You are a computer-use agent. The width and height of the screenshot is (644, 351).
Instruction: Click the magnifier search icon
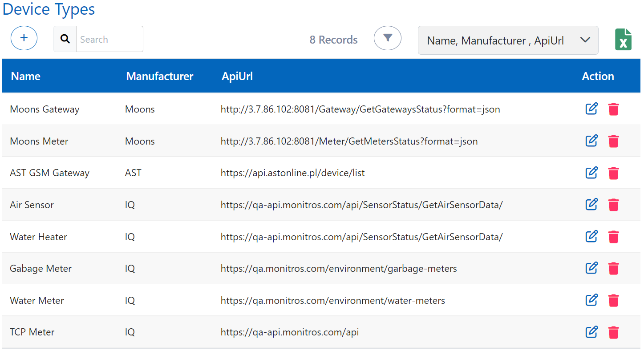point(65,39)
